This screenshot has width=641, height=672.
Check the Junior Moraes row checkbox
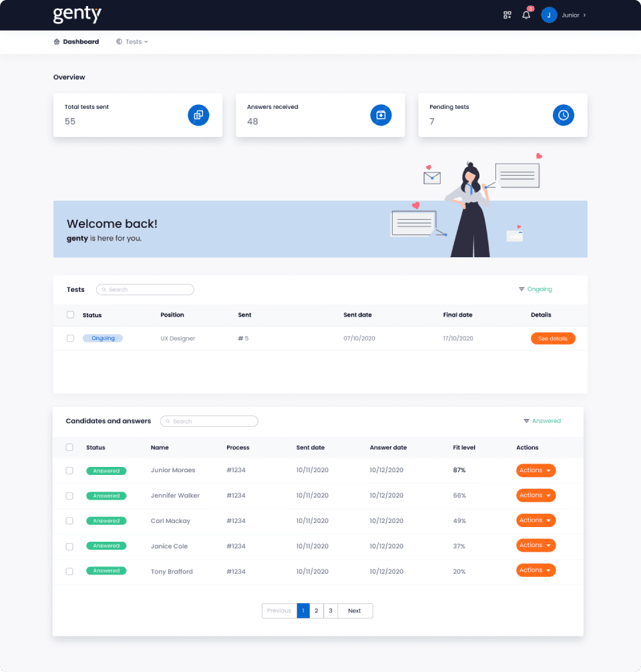(69, 470)
